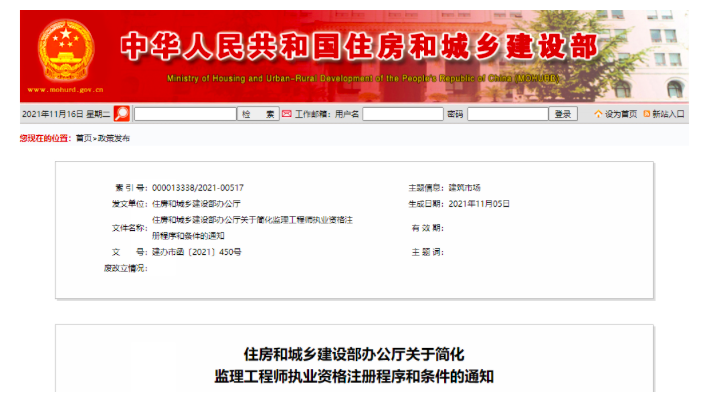Click the www.mohurd.gov.cn address text
Viewport: 705px width, 412px height.
click(x=66, y=90)
